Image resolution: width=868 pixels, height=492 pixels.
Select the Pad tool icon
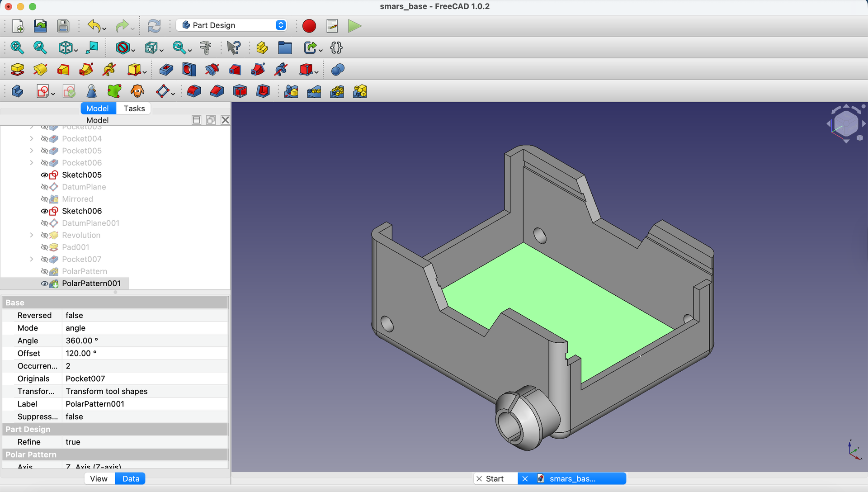pyautogui.click(x=17, y=69)
